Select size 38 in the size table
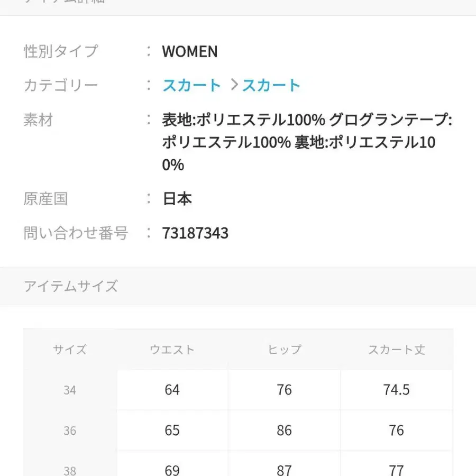476x476 pixels. pos(69,470)
